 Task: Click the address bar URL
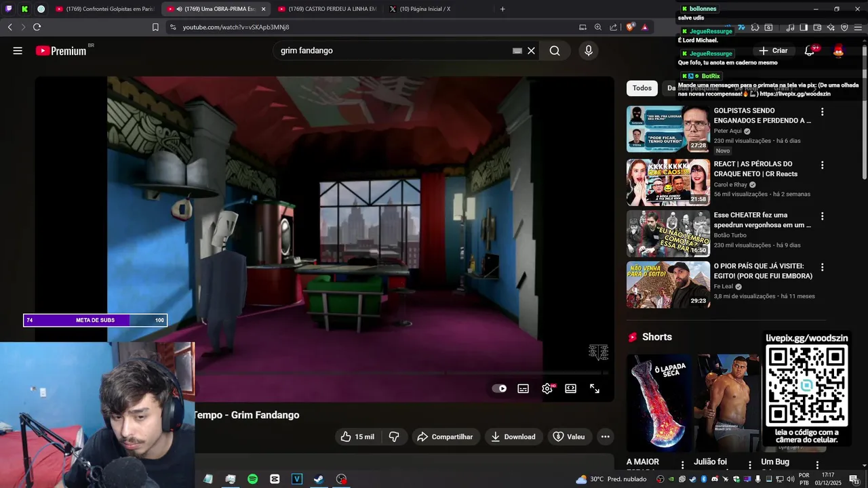click(236, 27)
